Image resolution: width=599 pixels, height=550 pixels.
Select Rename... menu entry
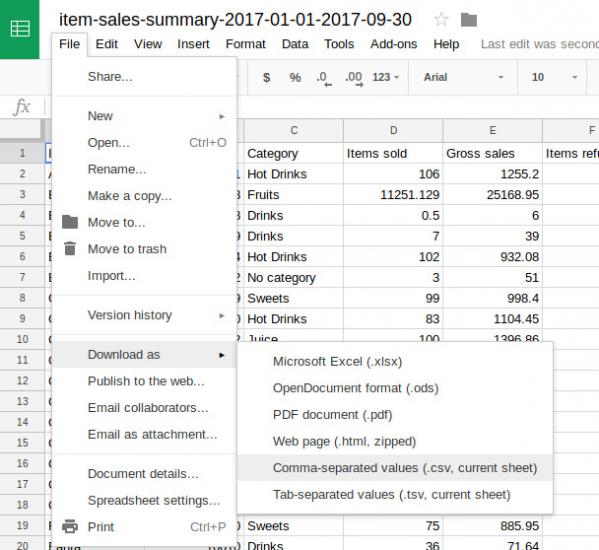(144, 169)
